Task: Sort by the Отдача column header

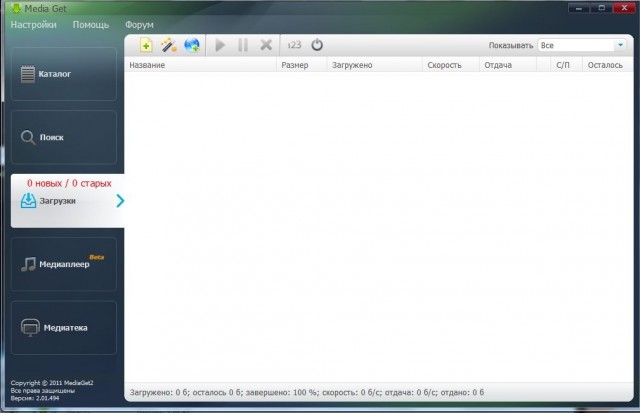Action: 508,65
